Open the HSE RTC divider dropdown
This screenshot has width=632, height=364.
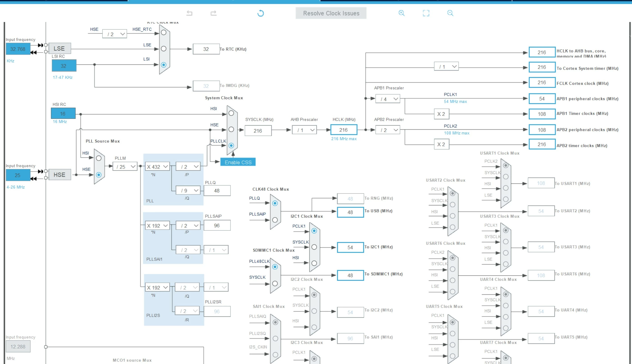114,34
